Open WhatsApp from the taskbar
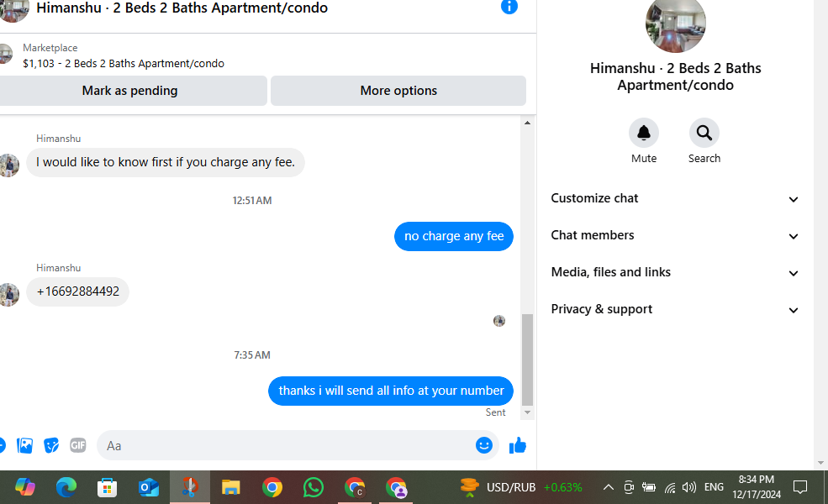 314,487
